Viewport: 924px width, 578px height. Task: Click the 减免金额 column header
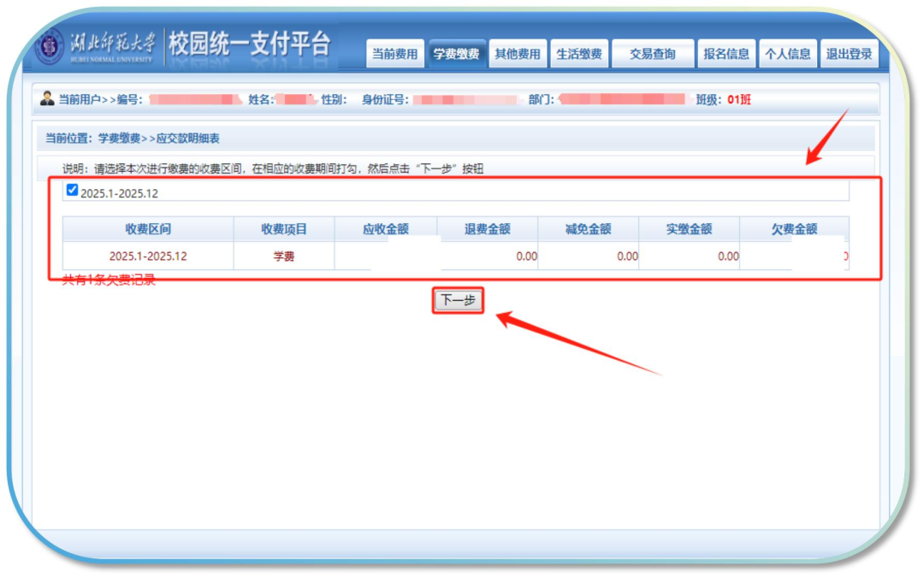tap(588, 229)
